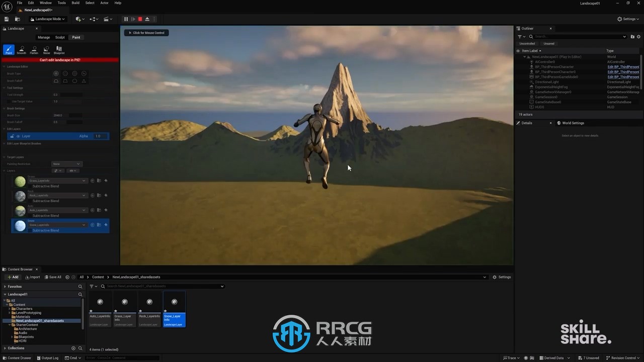Image resolution: width=644 pixels, height=362 pixels.
Task: Toggle the Outliner visibility eye column header
Action: [x=518, y=51]
